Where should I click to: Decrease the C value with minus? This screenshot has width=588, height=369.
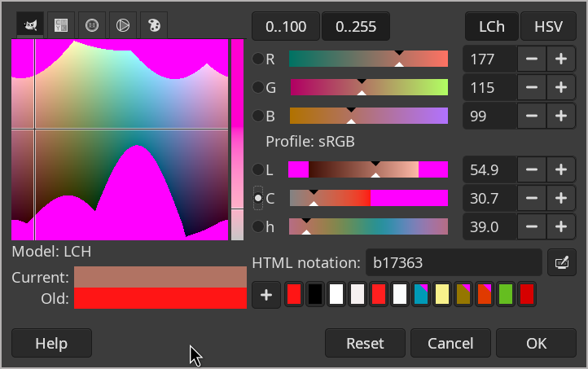pos(532,198)
